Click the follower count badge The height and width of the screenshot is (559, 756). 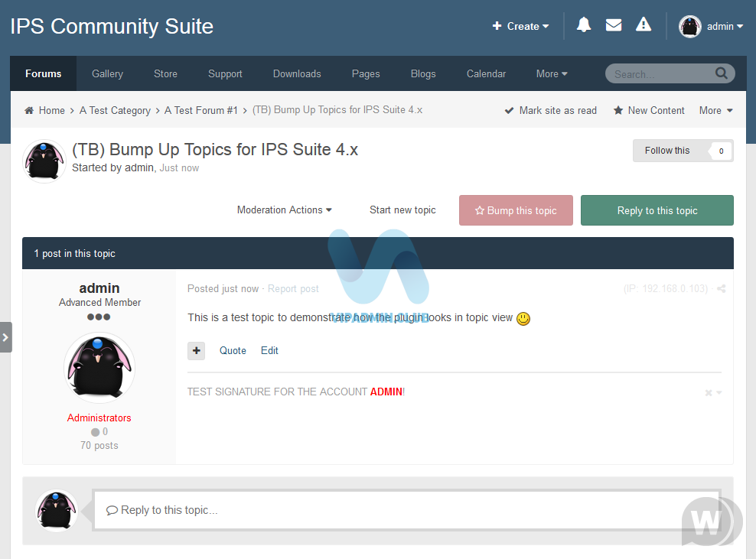(x=721, y=151)
